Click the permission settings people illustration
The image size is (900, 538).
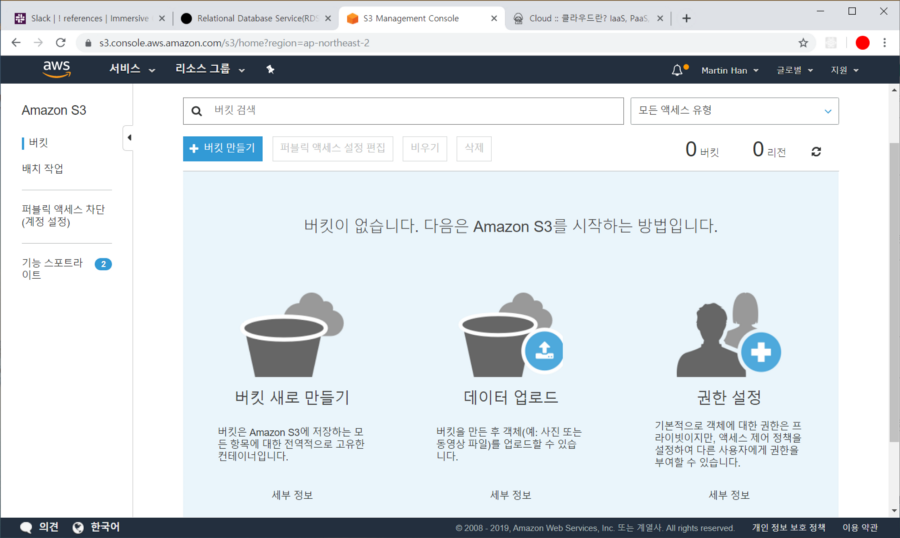click(729, 335)
